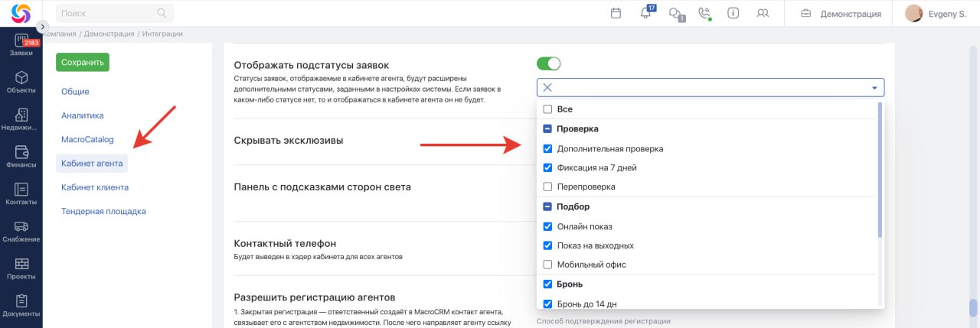Image resolution: width=980 pixels, height=328 pixels.
Task: Click the phone calls icon
Action: tap(704, 13)
